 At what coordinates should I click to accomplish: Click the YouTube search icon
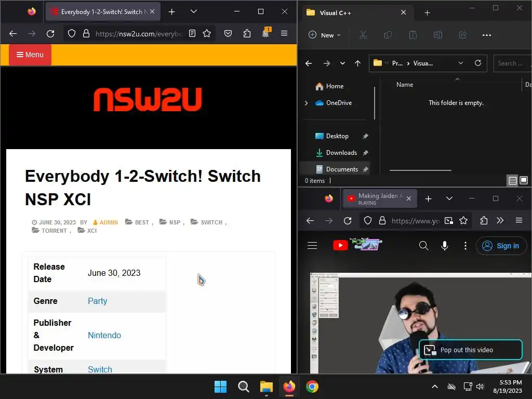coord(423,245)
